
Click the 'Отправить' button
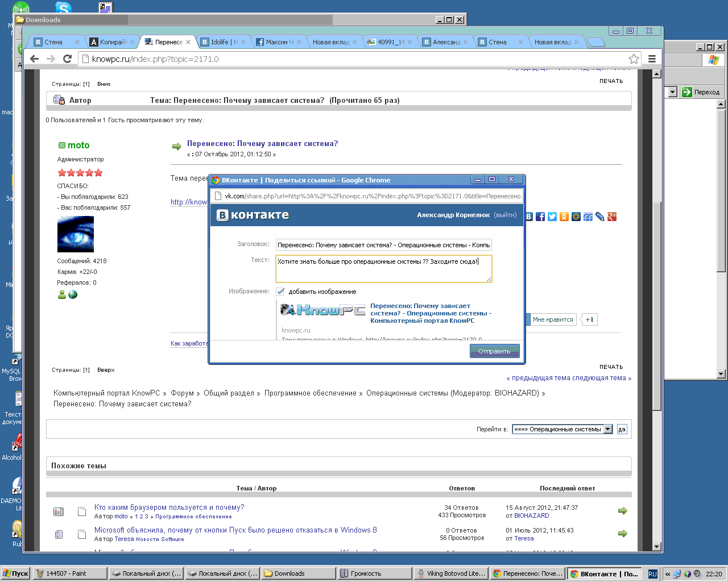pyautogui.click(x=494, y=351)
